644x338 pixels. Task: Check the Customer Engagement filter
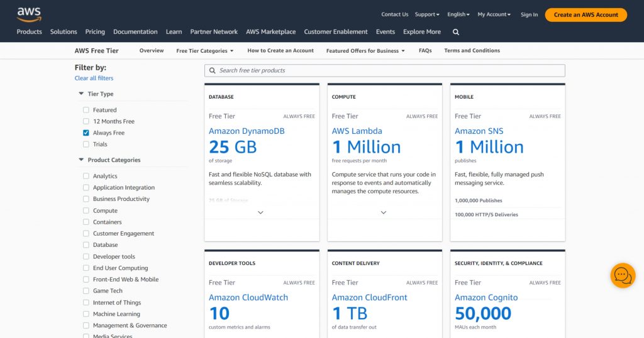pos(86,234)
